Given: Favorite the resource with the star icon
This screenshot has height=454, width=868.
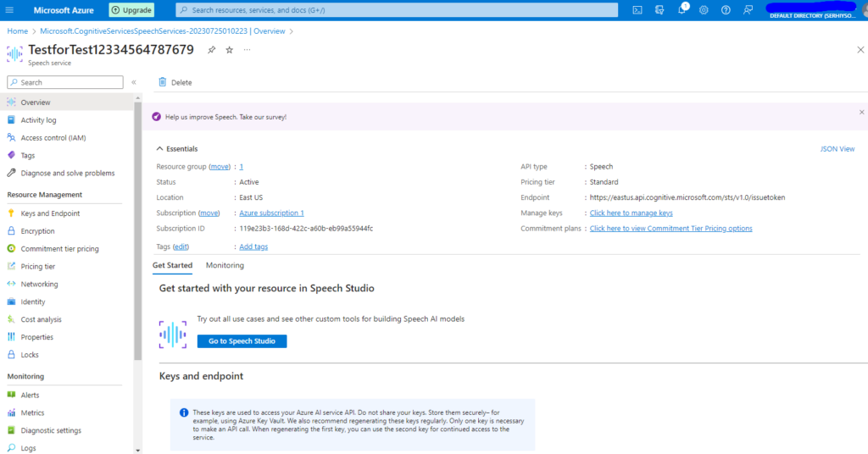Looking at the screenshot, I should pyautogui.click(x=229, y=50).
